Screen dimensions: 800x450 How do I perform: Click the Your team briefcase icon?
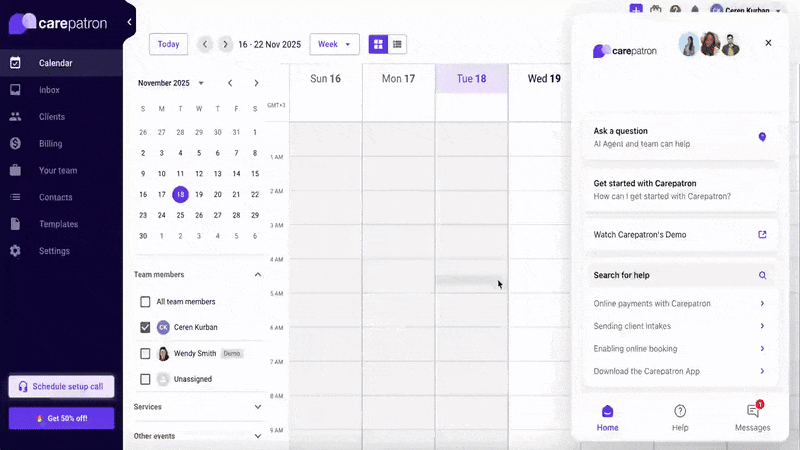point(15,170)
